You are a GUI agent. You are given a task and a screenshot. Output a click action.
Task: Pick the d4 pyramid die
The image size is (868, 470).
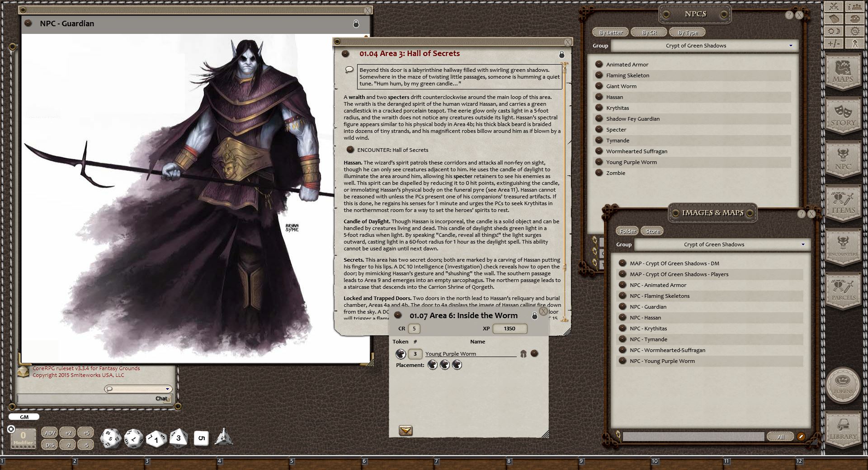tap(224, 437)
